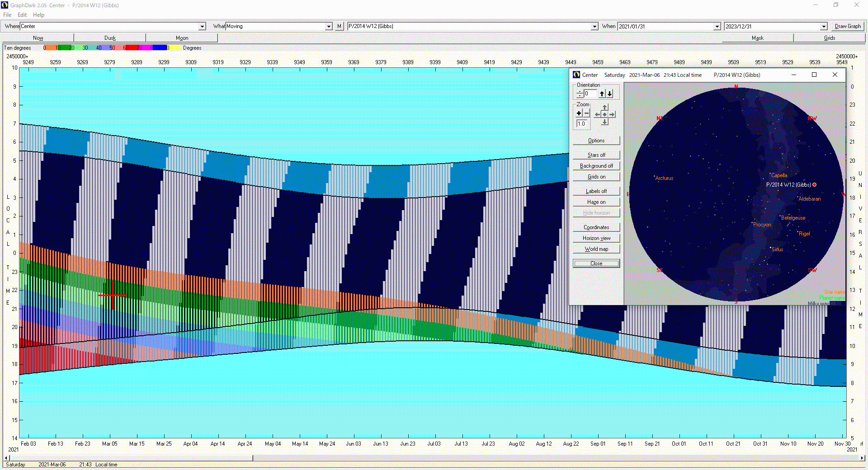
Task: Pan the sky view right
Action: click(x=612, y=114)
